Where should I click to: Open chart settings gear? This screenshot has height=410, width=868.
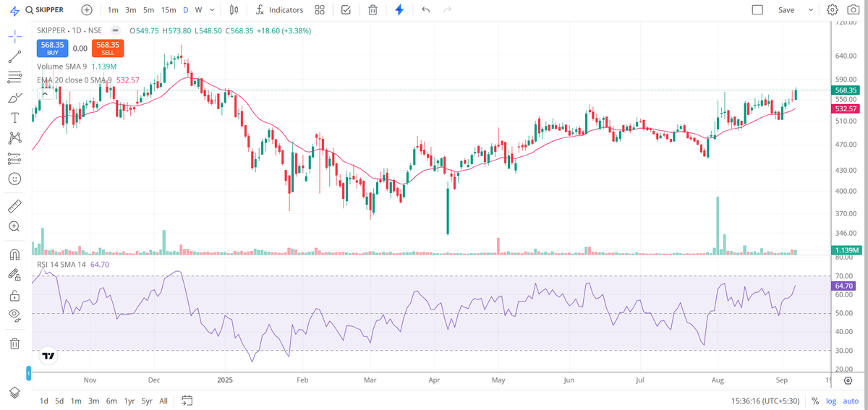click(x=833, y=10)
